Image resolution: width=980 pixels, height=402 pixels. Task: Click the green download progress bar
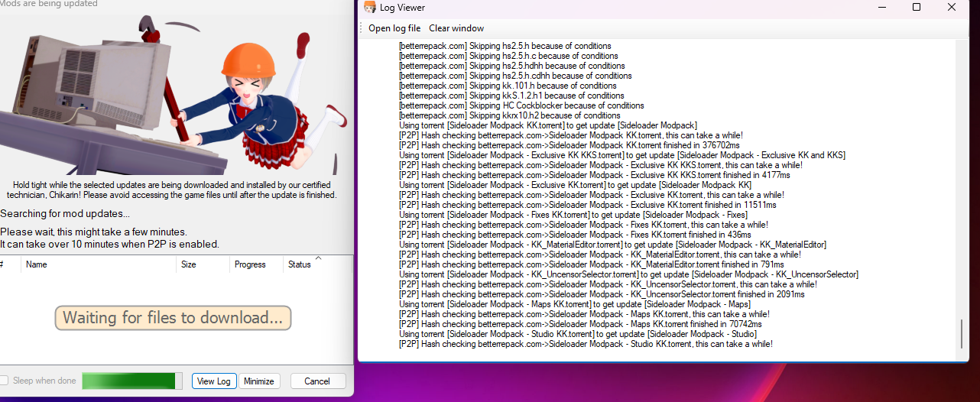pyautogui.click(x=132, y=381)
